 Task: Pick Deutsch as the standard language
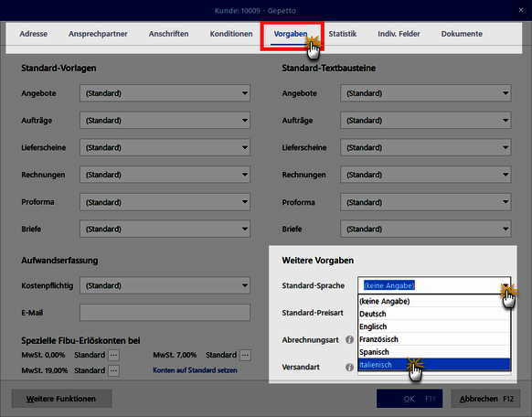pos(434,314)
